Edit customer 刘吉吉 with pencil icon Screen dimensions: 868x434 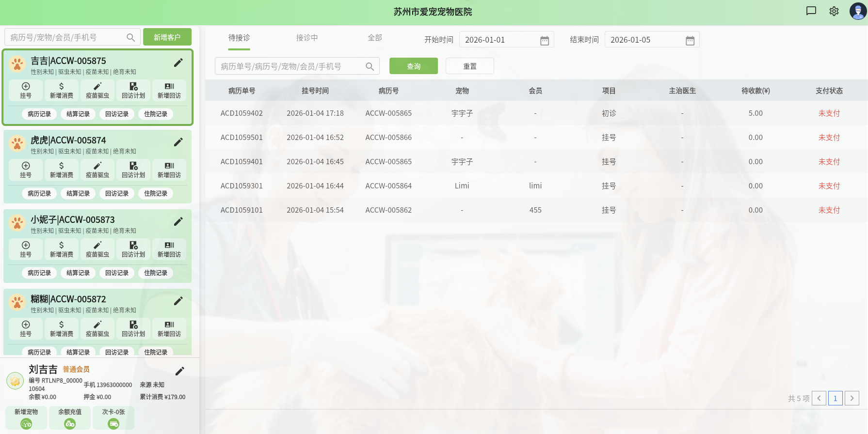click(180, 371)
